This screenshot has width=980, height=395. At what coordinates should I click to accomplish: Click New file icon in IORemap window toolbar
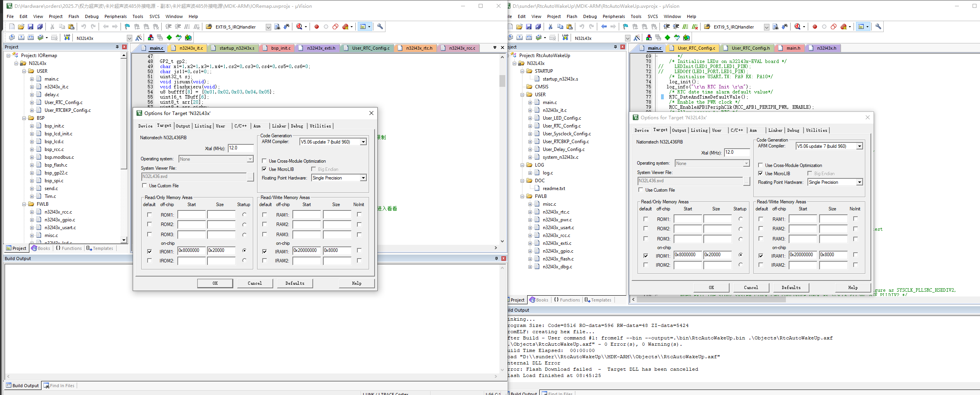tap(12, 27)
